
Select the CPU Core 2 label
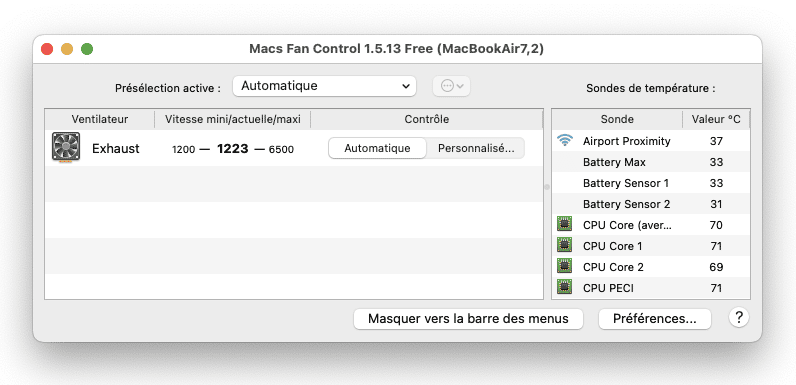613,267
